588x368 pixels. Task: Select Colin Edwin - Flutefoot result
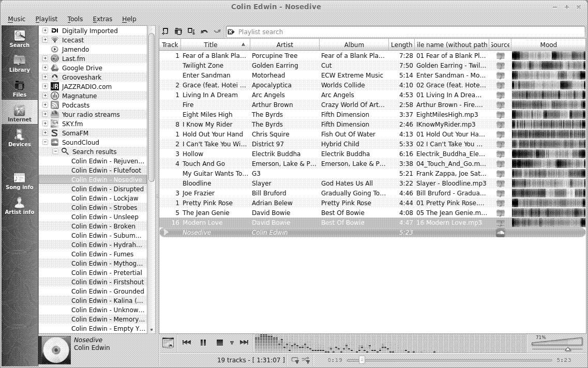click(106, 170)
